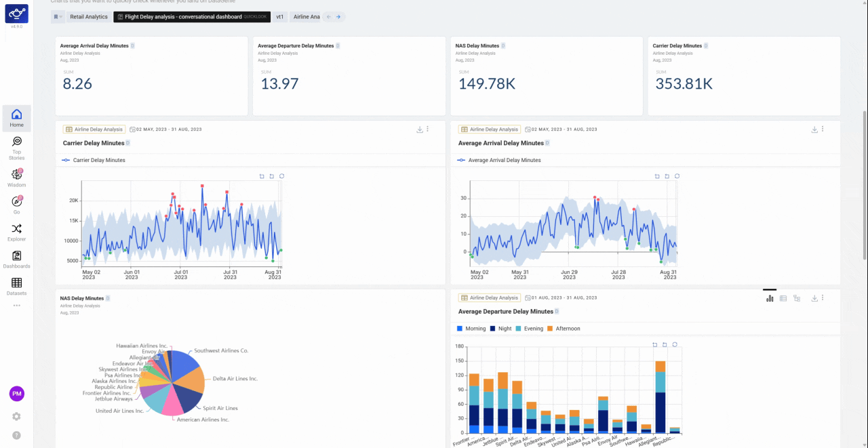This screenshot has width=868, height=448.
Task: Click the DataGenie logo icon
Action: pos(16,13)
